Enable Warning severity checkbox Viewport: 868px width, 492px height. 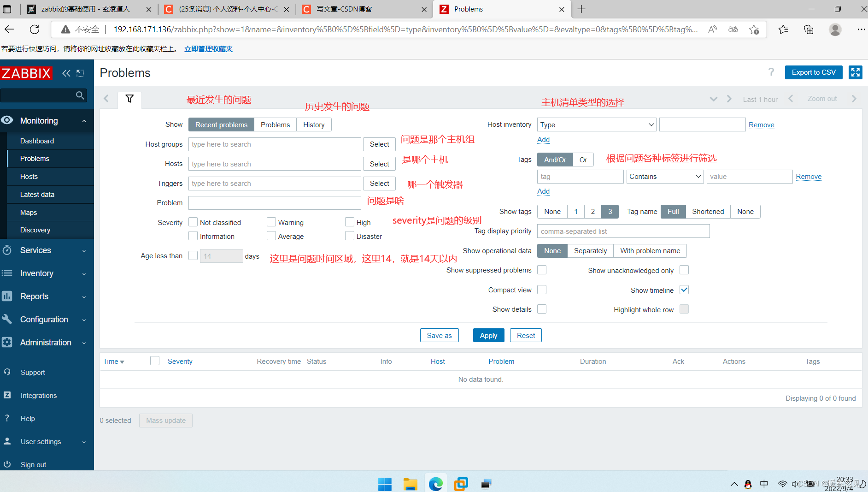point(271,222)
